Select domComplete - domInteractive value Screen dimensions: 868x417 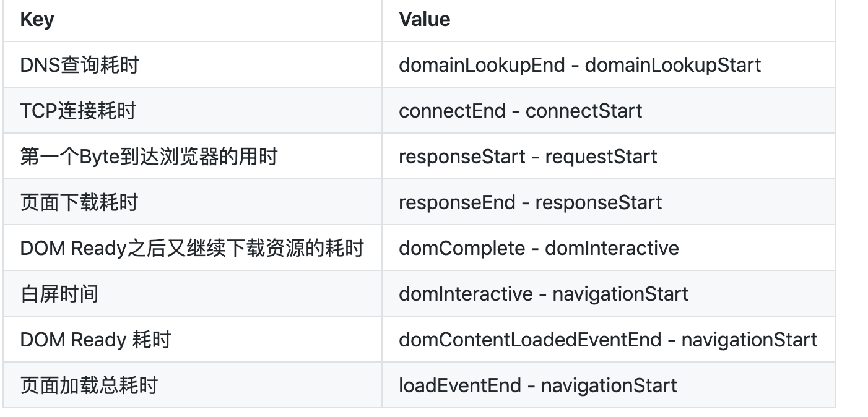608,247
